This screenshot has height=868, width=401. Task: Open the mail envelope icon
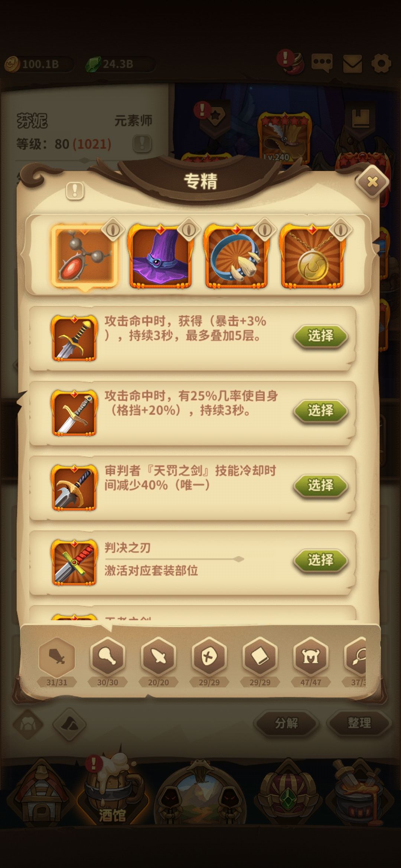(352, 64)
